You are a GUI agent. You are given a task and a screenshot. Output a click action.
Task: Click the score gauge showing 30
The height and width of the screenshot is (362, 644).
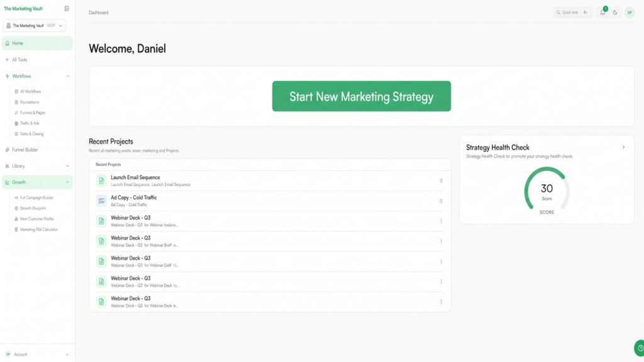[547, 189]
